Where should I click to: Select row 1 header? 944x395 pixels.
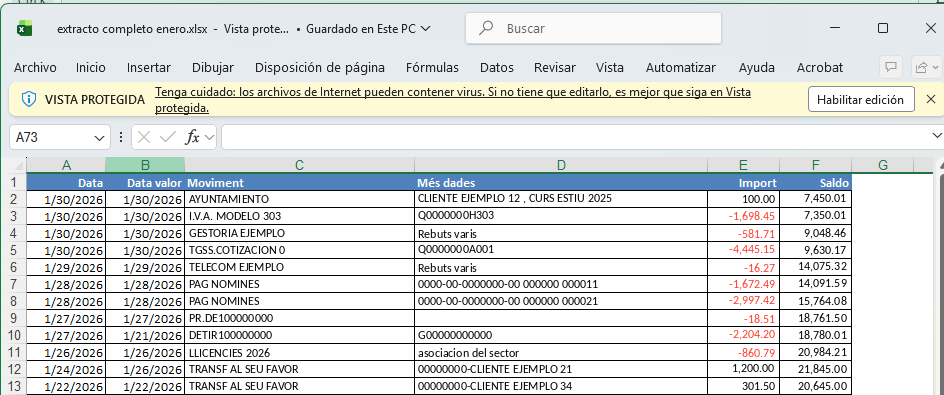click(15, 182)
